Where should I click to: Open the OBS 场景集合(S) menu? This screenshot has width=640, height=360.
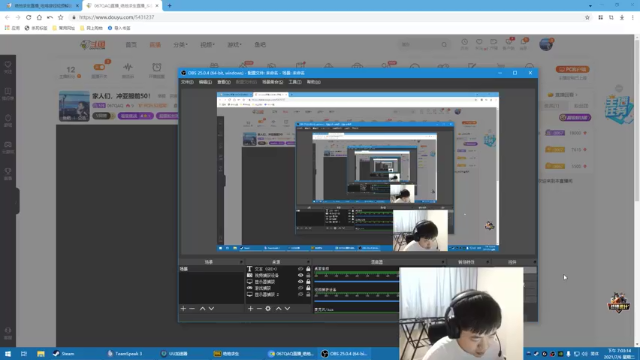(272, 82)
